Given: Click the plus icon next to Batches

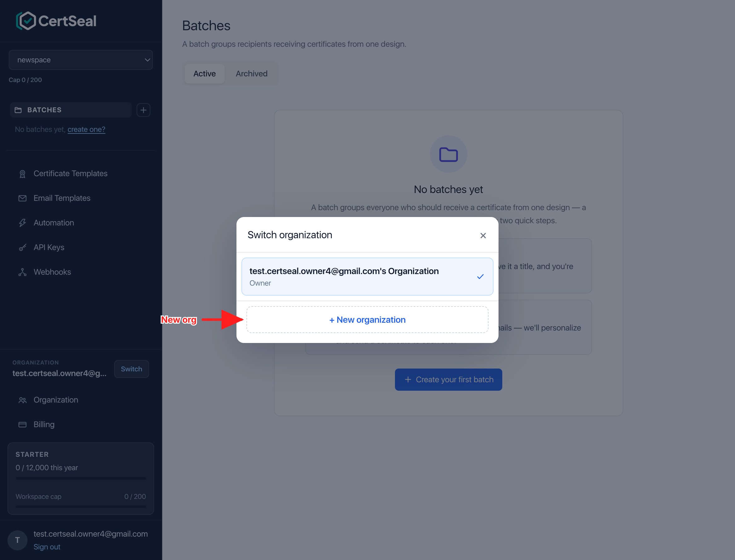Looking at the screenshot, I should coord(144,110).
